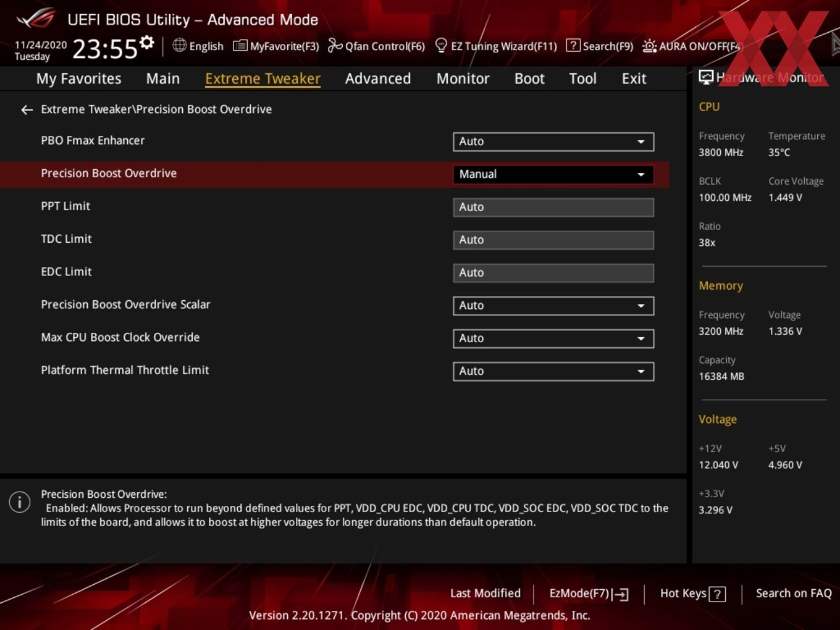The height and width of the screenshot is (630, 840).
Task: Click memory voltage value 1.336 V
Action: (785, 331)
